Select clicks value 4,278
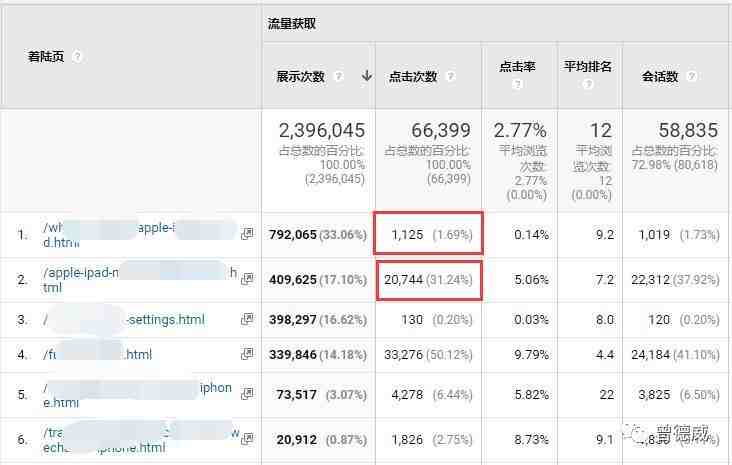 coord(408,395)
